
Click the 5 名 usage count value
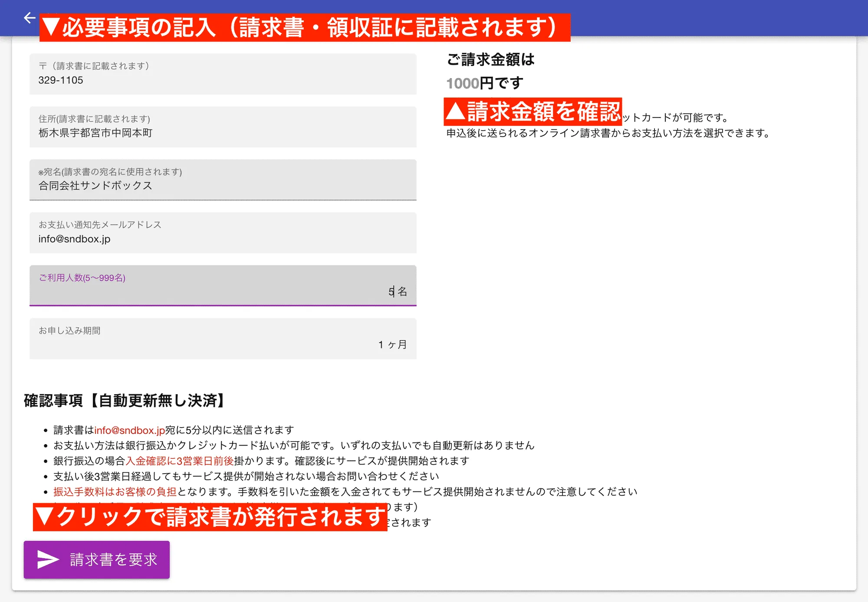pos(397,292)
